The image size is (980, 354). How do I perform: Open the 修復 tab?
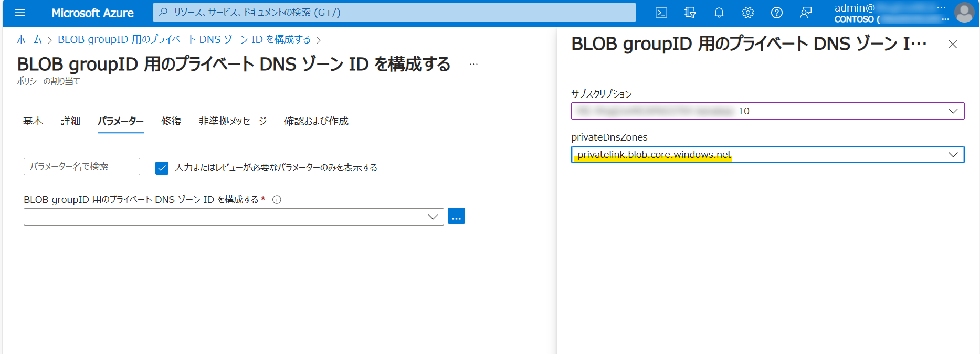[171, 121]
